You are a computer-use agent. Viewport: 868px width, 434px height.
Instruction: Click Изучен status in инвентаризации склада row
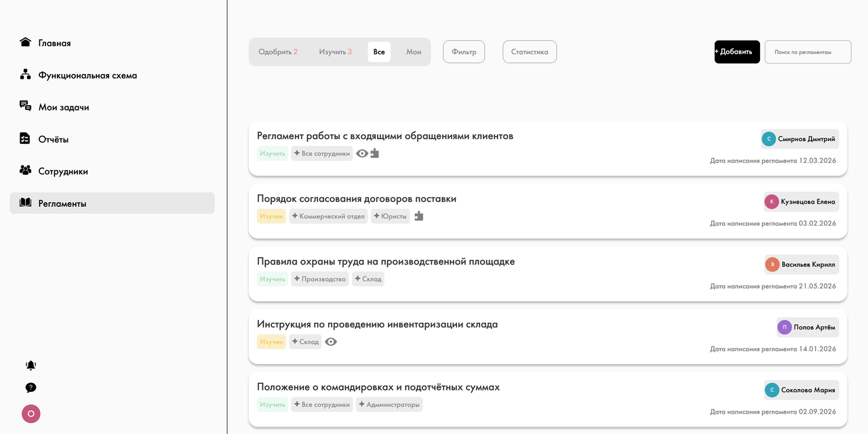[x=271, y=342]
